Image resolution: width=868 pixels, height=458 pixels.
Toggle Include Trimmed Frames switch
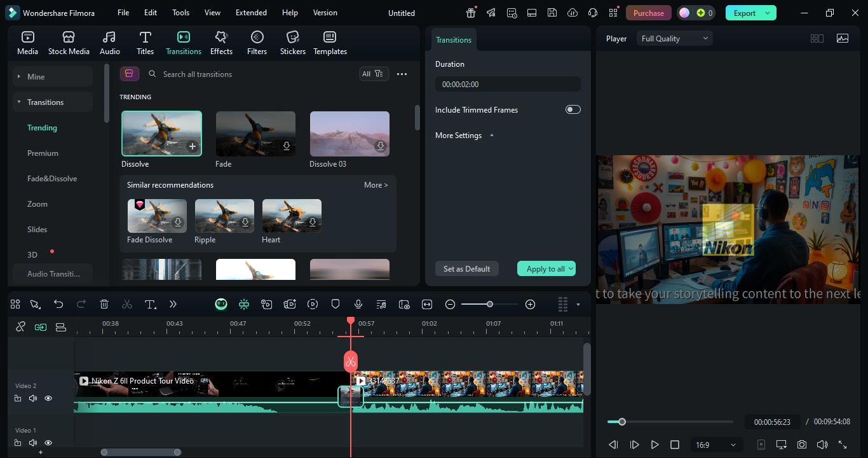pyautogui.click(x=573, y=109)
